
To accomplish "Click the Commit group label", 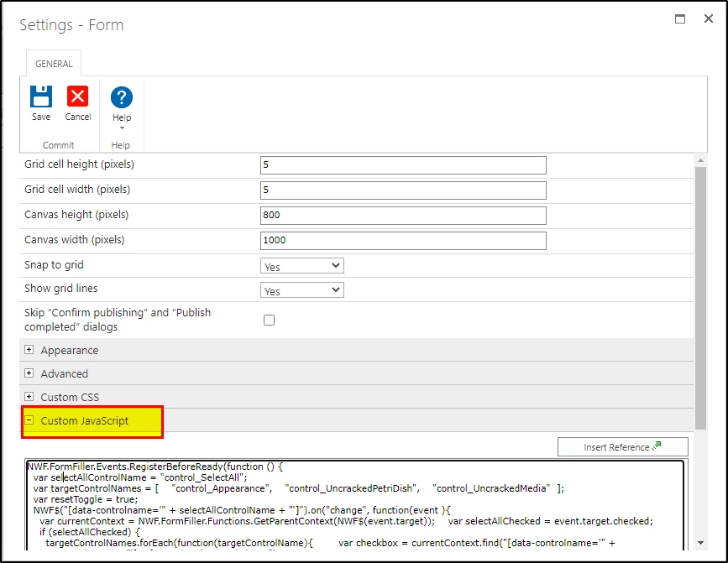I will pyautogui.click(x=59, y=145).
